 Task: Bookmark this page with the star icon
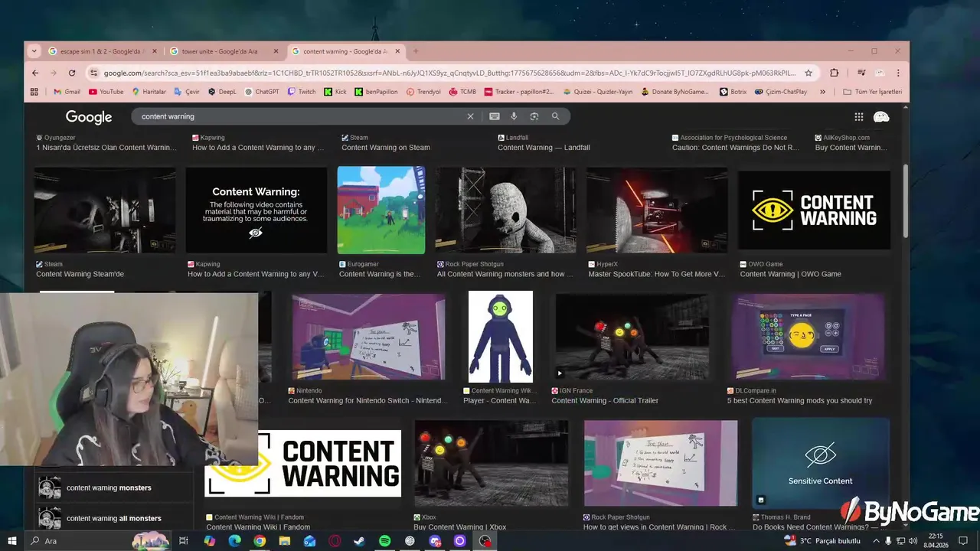(808, 73)
